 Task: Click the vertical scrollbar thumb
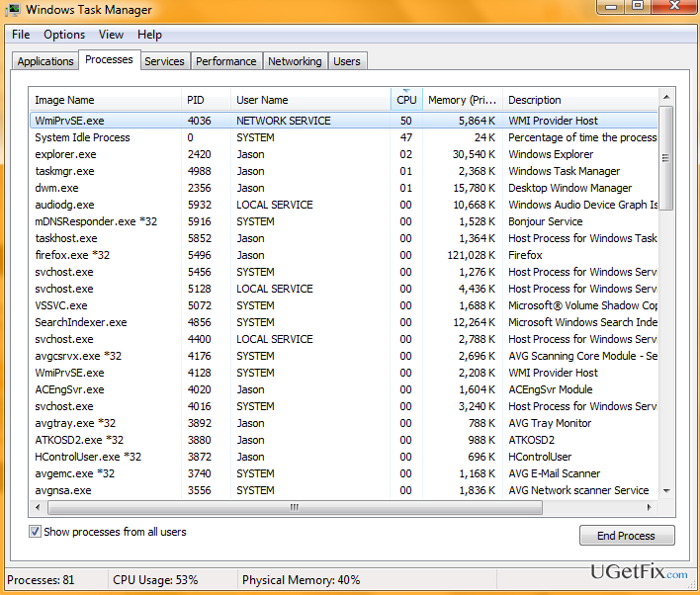tap(666, 157)
